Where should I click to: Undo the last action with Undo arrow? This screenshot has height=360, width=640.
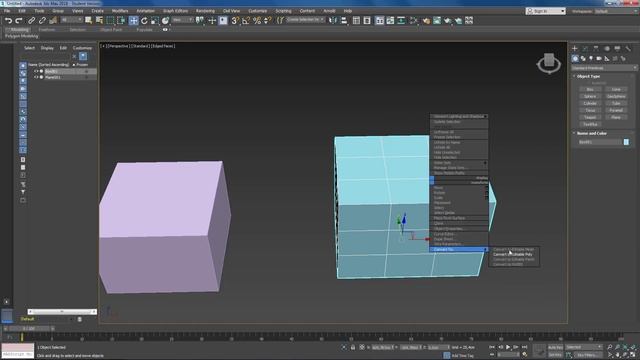point(8,20)
